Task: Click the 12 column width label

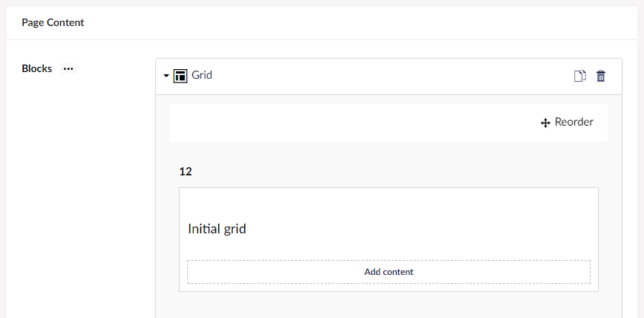Action: click(x=185, y=172)
